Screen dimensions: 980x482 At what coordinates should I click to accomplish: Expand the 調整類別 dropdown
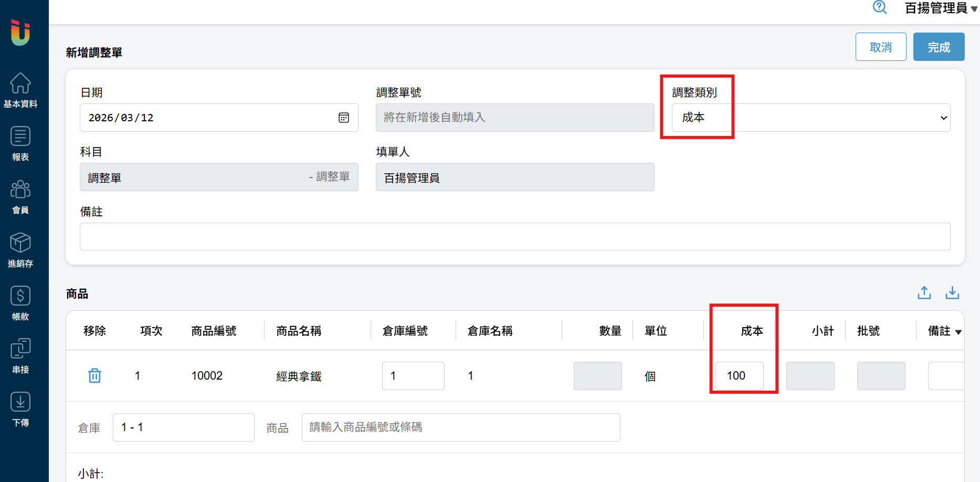pos(810,118)
